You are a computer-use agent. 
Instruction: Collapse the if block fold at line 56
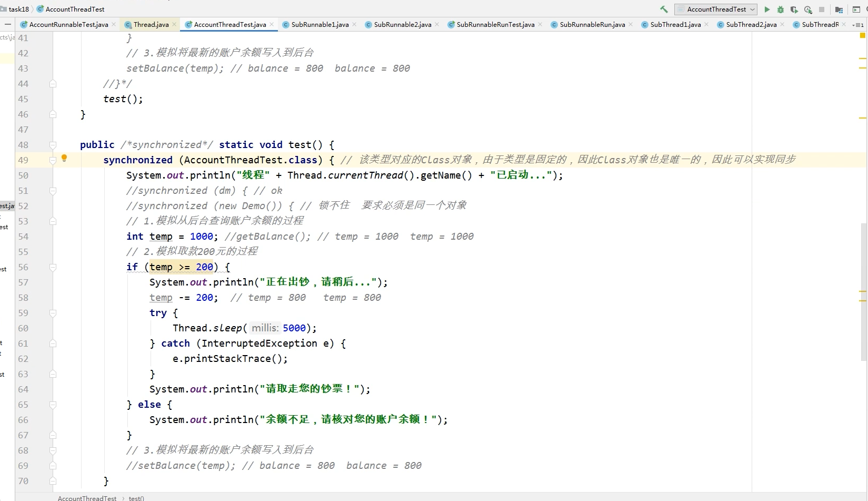pos(53,267)
